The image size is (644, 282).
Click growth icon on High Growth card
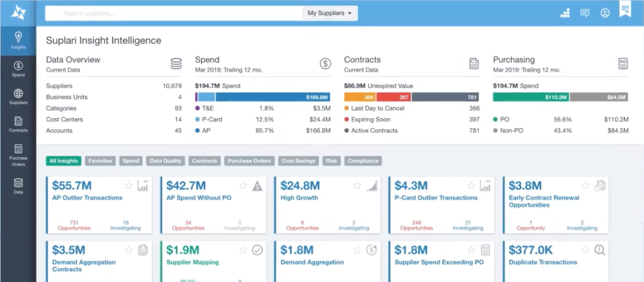[371, 185]
